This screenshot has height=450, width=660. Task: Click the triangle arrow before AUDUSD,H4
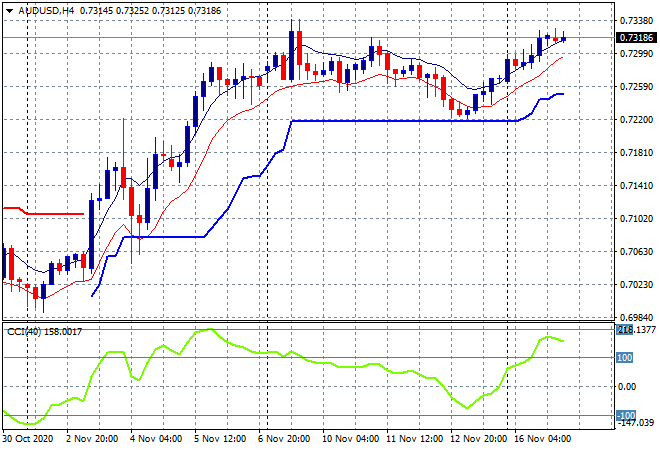9,11
